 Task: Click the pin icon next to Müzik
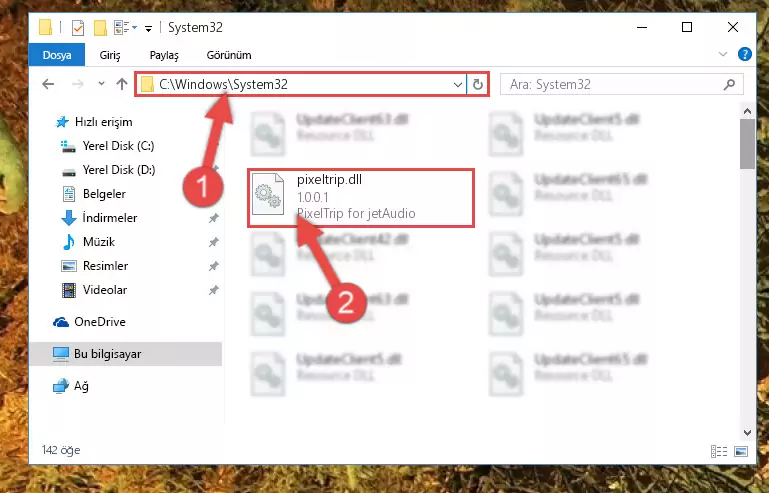click(x=213, y=242)
